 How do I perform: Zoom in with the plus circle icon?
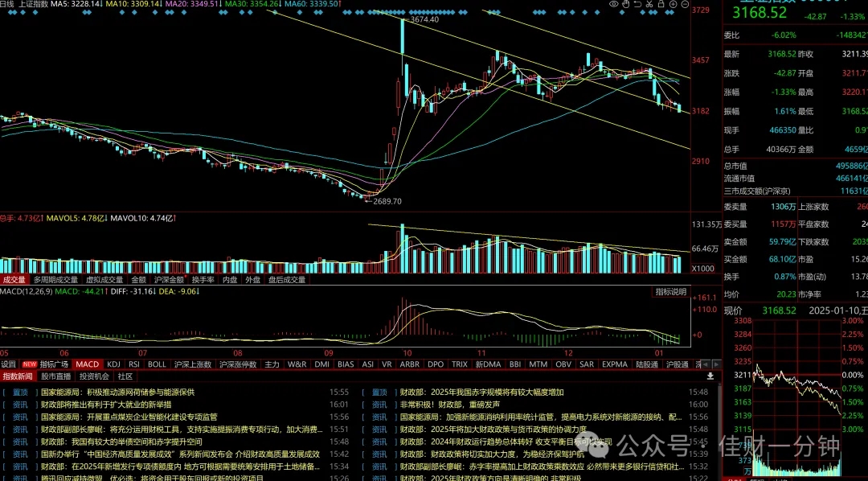tap(674, 4)
